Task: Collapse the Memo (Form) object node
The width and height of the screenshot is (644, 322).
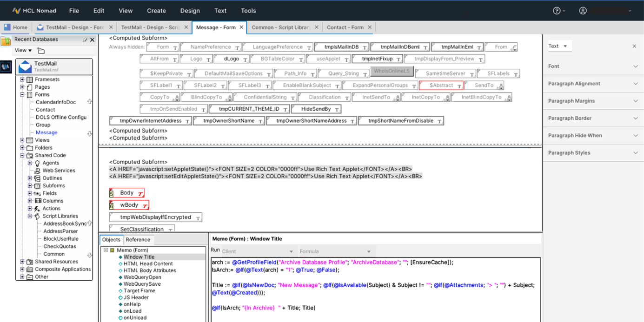Action: 106,250
